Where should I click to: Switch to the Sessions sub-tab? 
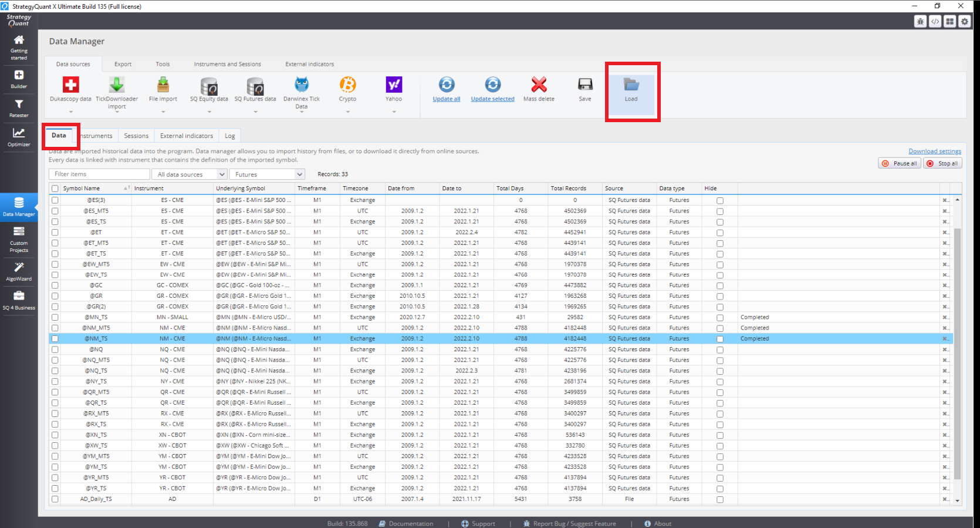pyautogui.click(x=136, y=136)
